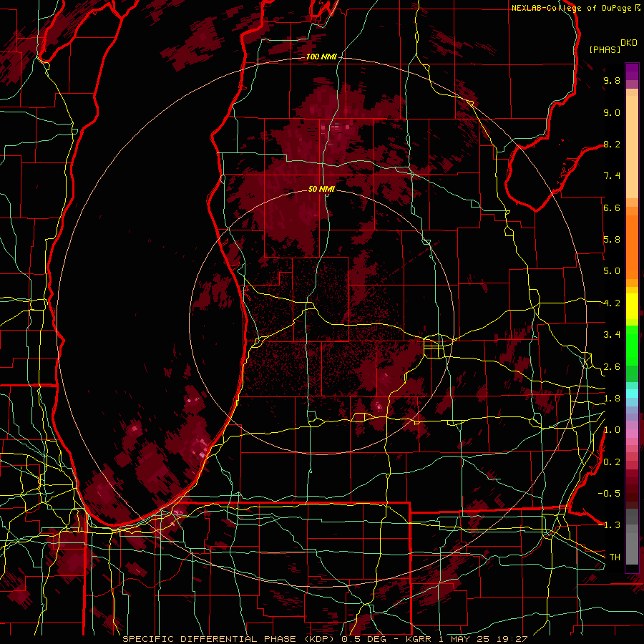
Task: Click the 3.4 scale value
Action: tap(612, 335)
